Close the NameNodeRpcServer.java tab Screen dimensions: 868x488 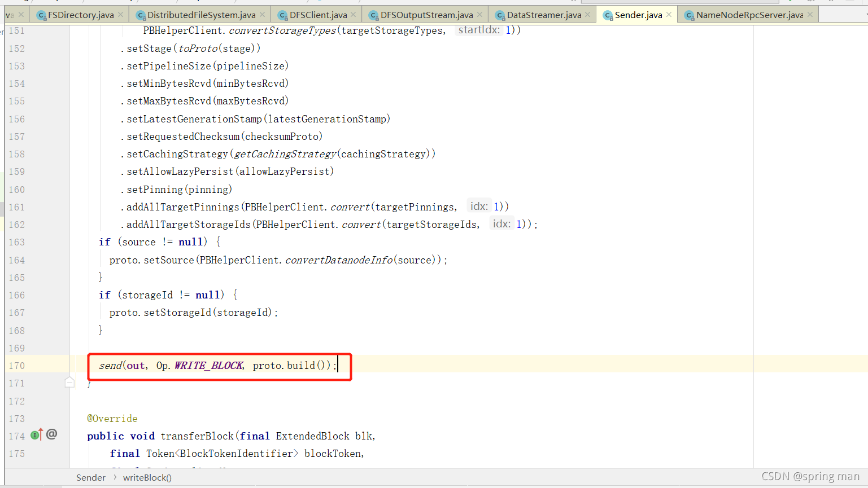(x=810, y=15)
